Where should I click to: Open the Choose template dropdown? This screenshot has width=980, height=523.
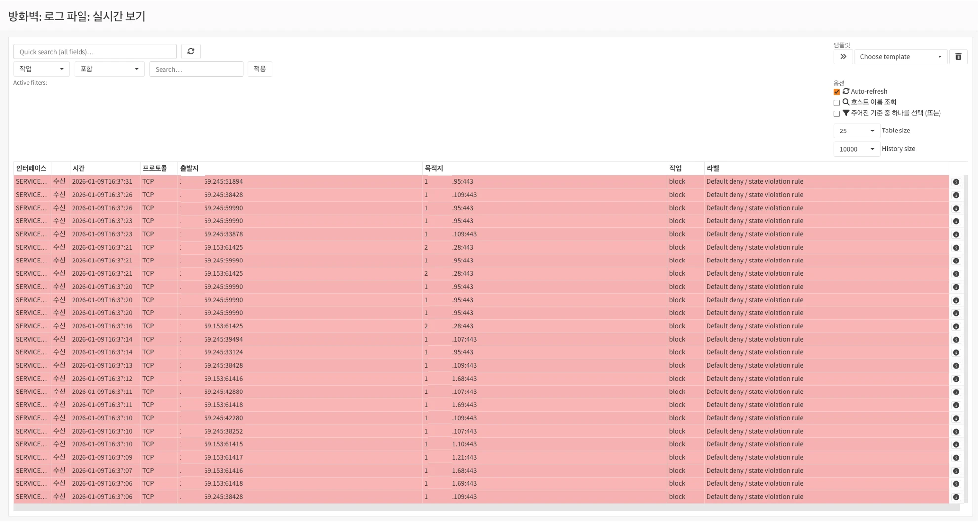click(x=900, y=57)
